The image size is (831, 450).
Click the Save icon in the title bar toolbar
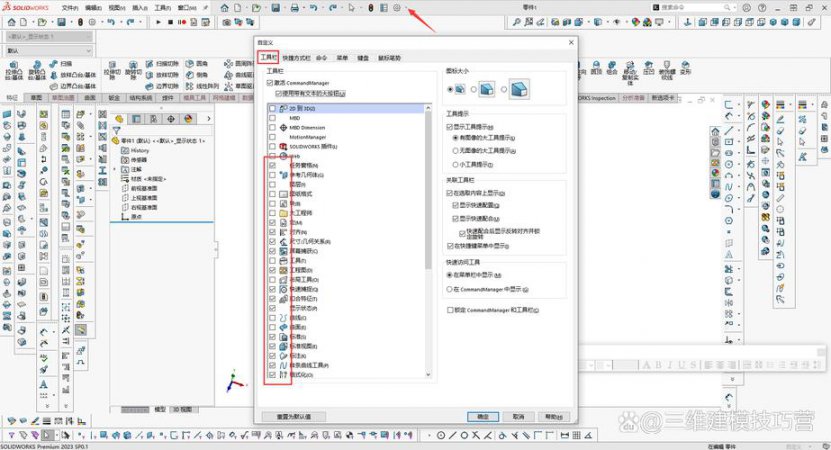click(276, 8)
